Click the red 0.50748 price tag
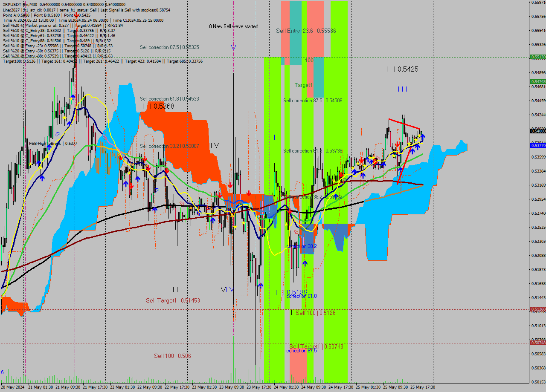 pos(537,343)
